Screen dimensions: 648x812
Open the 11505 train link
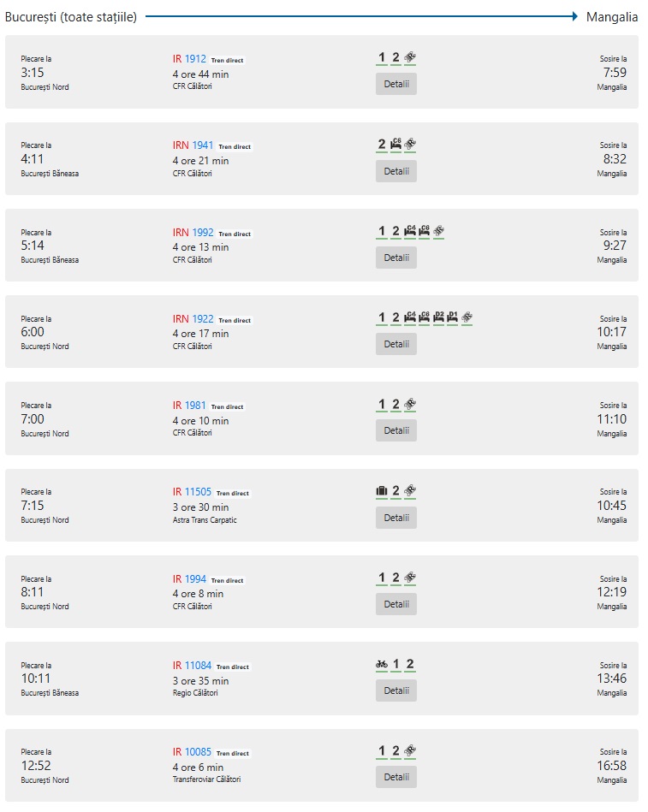[x=198, y=492]
